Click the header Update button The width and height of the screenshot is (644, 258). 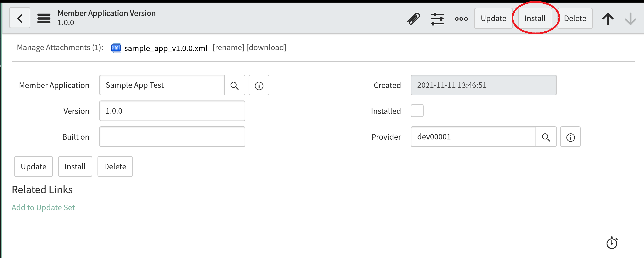click(x=493, y=18)
